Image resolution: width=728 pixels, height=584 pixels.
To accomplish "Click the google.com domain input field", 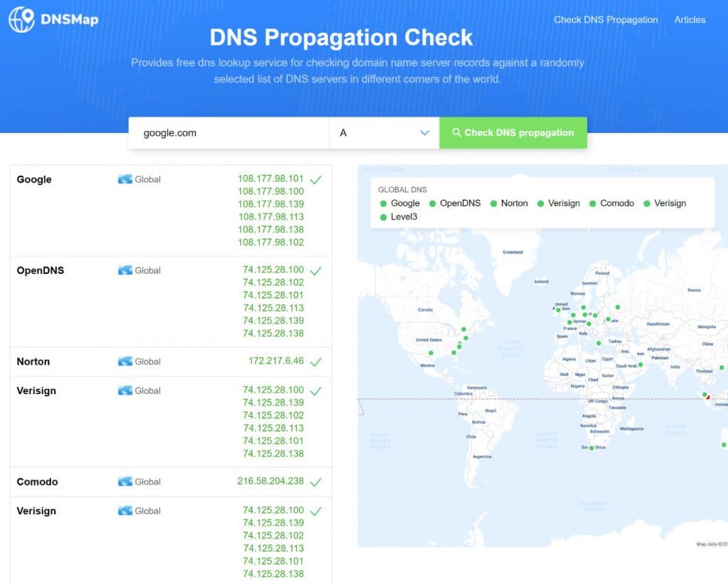I will (x=229, y=133).
